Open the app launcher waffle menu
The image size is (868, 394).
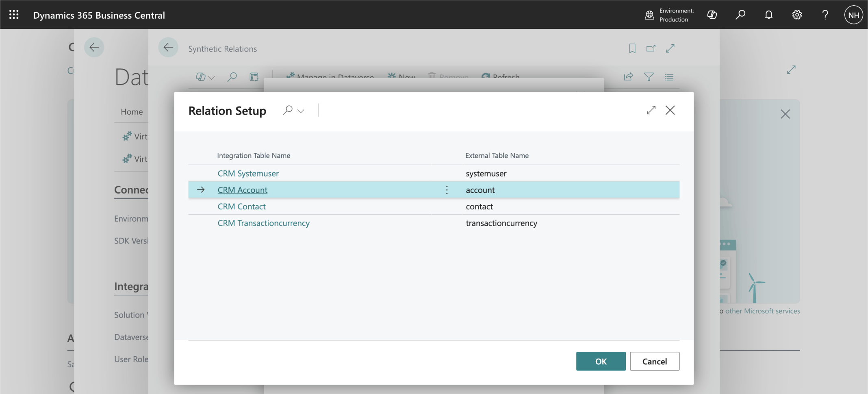click(14, 15)
